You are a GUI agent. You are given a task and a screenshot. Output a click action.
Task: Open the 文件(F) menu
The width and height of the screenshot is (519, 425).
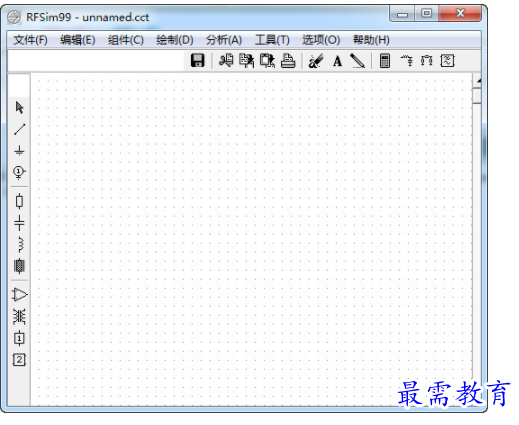[x=30, y=40]
